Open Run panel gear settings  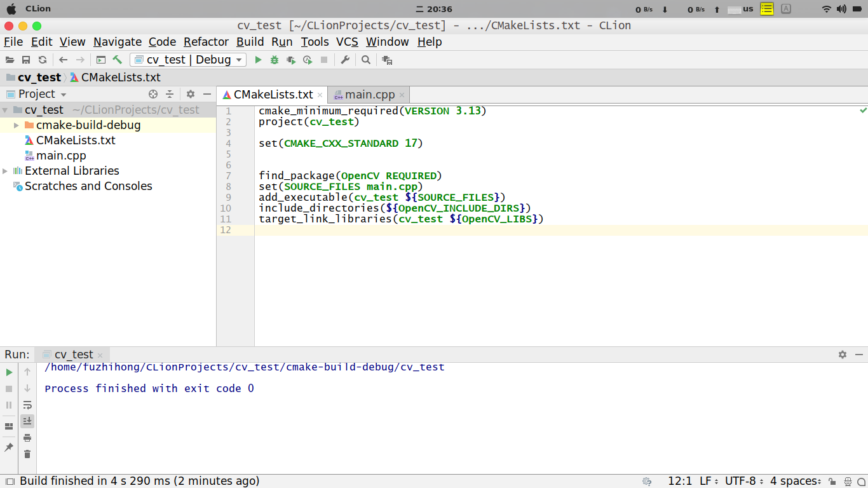(x=843, y=355)
